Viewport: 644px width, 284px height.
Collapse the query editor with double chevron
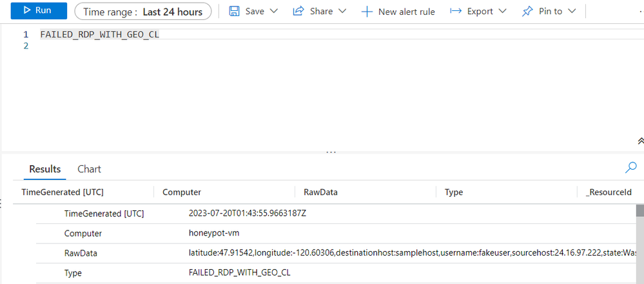(640, 141)
